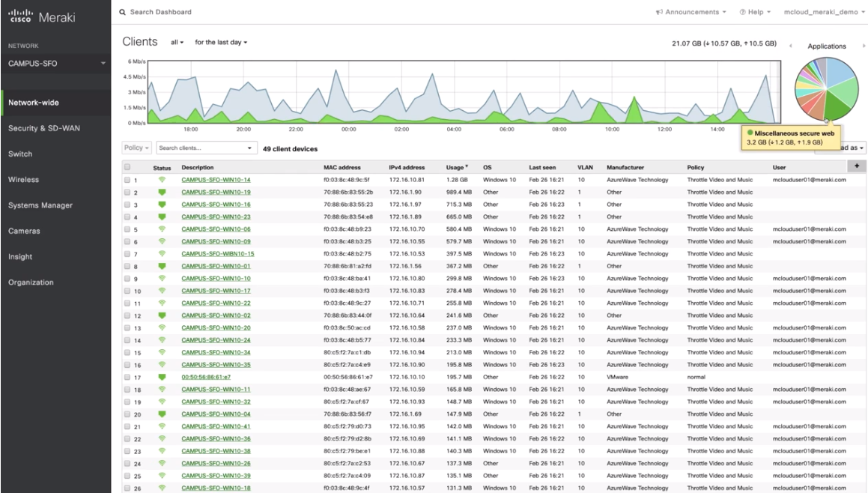This screenshot has width=868, height=493.
Task: Click the Search Dashboard input field
Action: 160,12
